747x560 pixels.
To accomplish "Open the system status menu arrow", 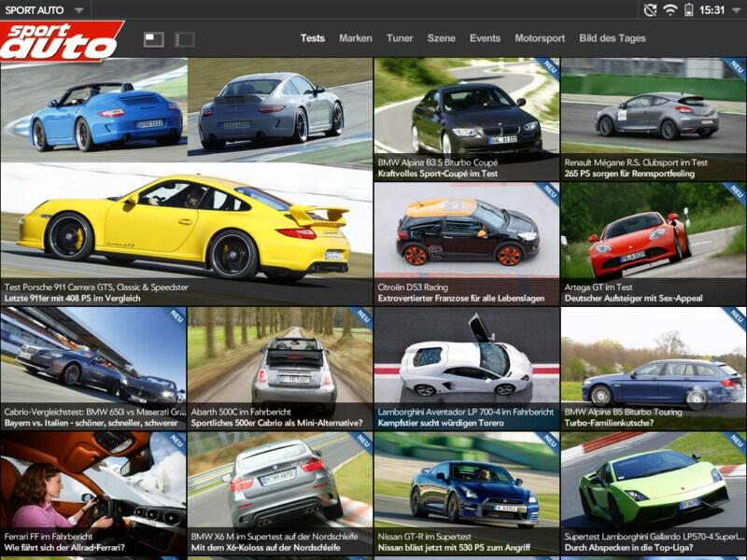I will [737, 10].
